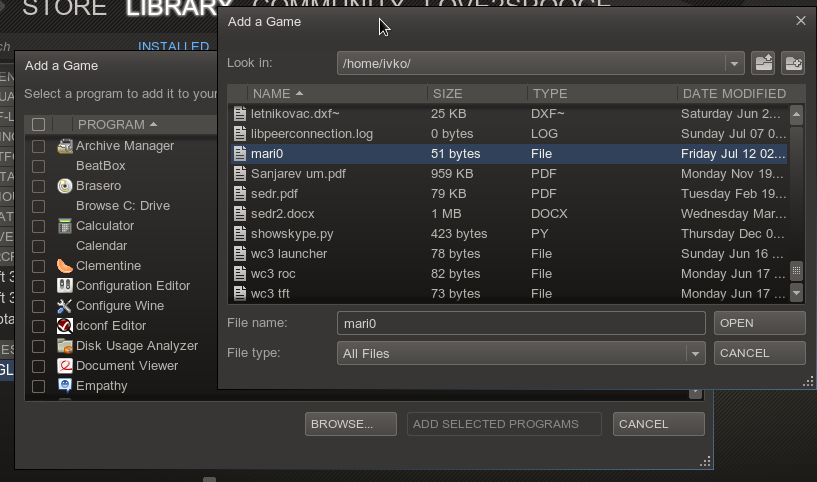The height and width of the screenshot is (482, 817).
Task: Check the Browse C: Drive checkbox
Action: pos(38,206)
